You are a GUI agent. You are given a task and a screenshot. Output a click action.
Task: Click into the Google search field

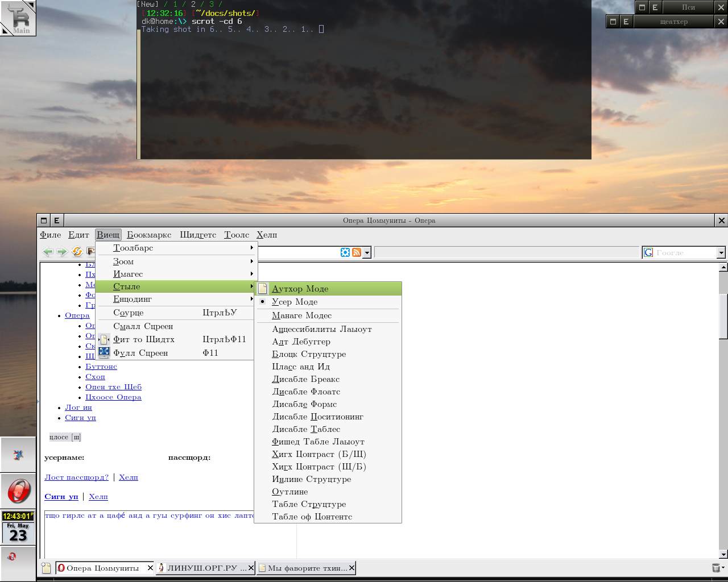pos(685,252)
